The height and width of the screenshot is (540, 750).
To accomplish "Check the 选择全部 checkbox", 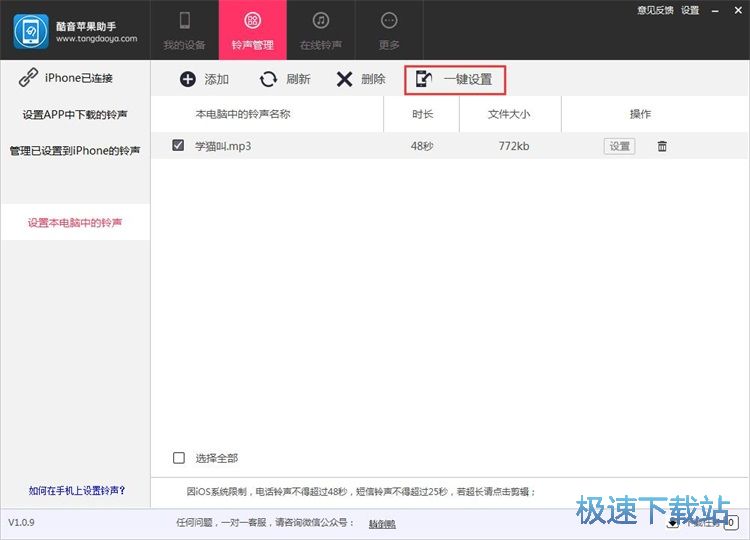I will point(179,458).
